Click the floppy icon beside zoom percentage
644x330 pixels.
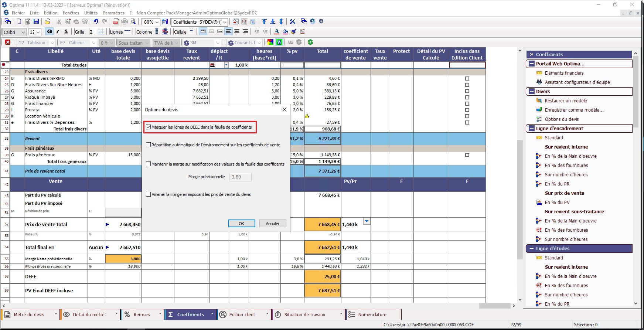click(165, 22)
